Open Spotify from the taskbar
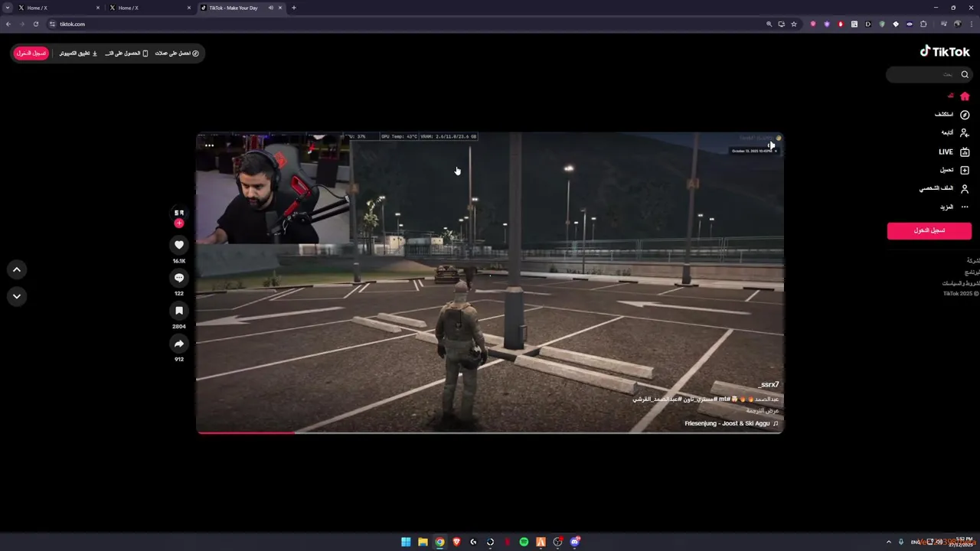 pyautogui.click(x=524, y=542)
